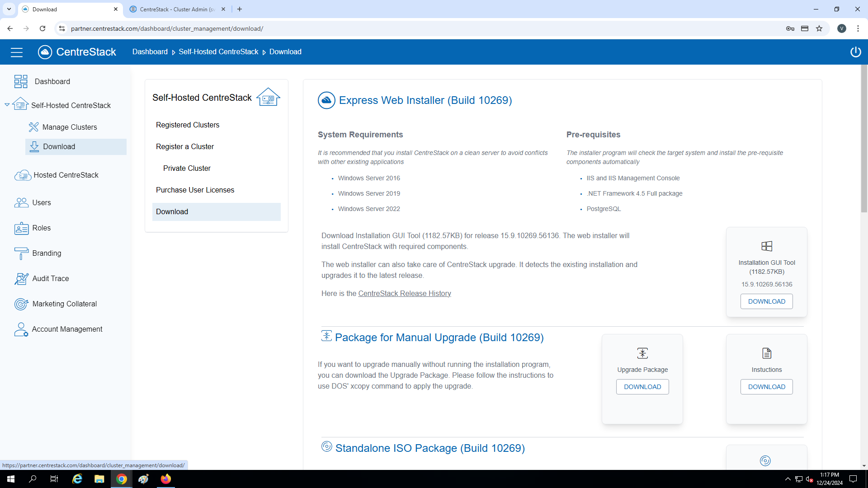The image size is (868, 488).
Task: Click the bookmark star icon in address bar
Action: coord(819,28)
